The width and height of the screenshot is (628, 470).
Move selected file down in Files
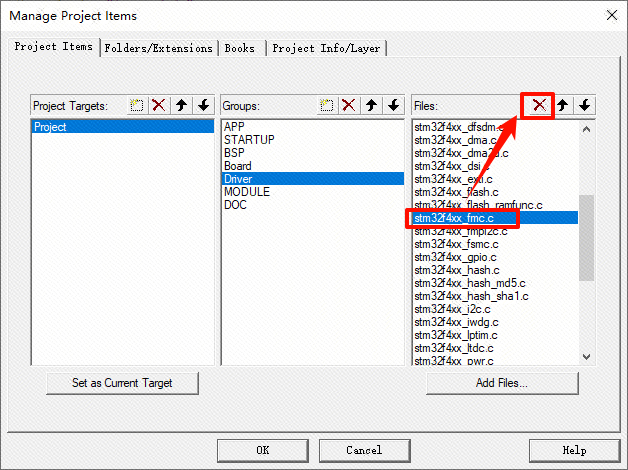click(584, 105)
